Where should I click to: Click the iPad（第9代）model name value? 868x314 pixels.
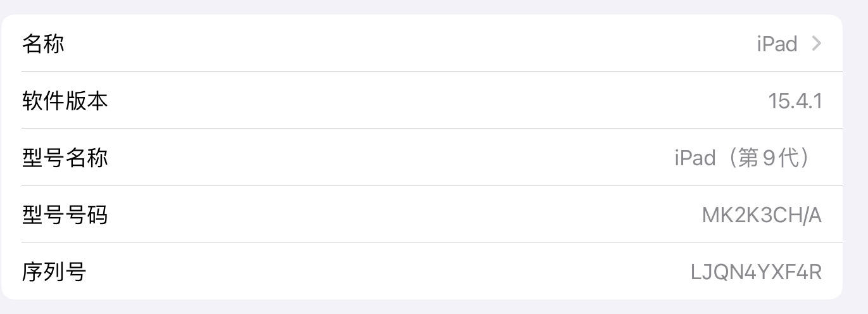741,158
